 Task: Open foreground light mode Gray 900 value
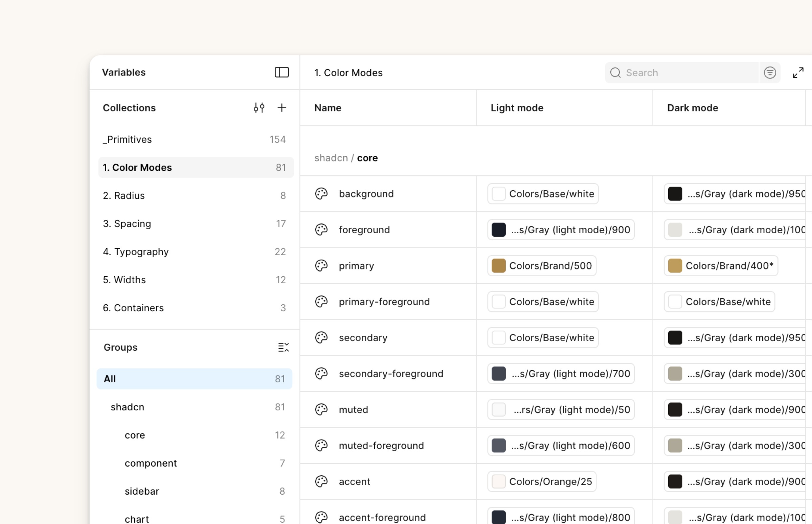[x=561, y=230]
